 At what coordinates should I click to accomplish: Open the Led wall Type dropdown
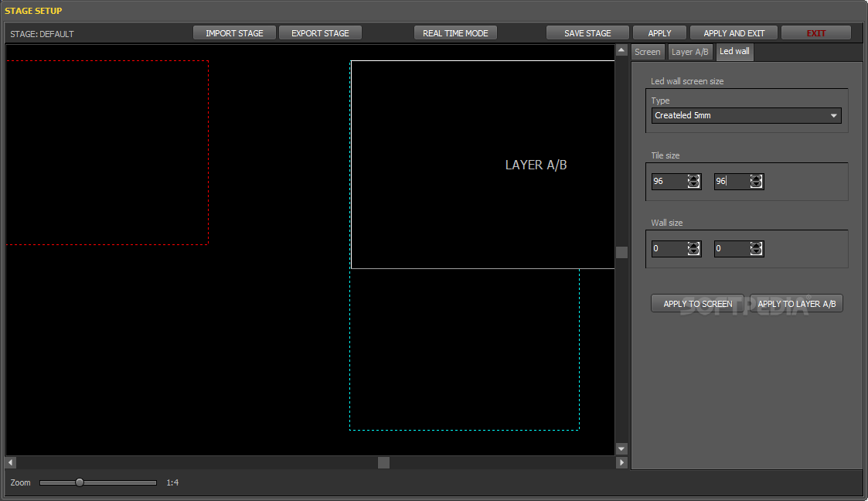pyautogui.click(x=746, y=115)
